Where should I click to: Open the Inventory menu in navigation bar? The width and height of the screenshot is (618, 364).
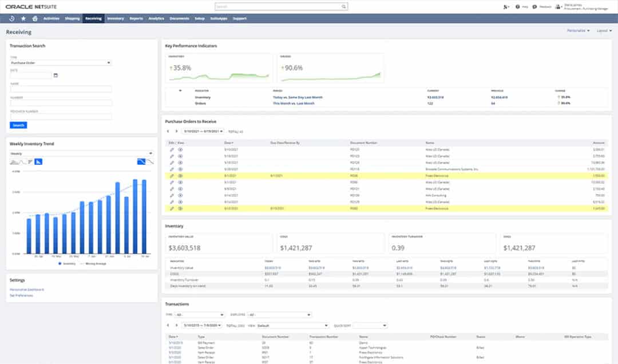pos(115,18)
